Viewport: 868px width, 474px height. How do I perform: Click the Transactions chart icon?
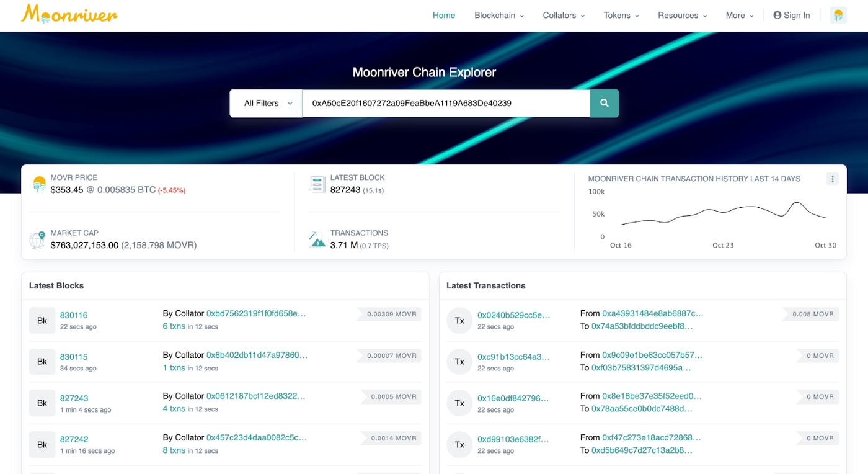tap(317, 239)
